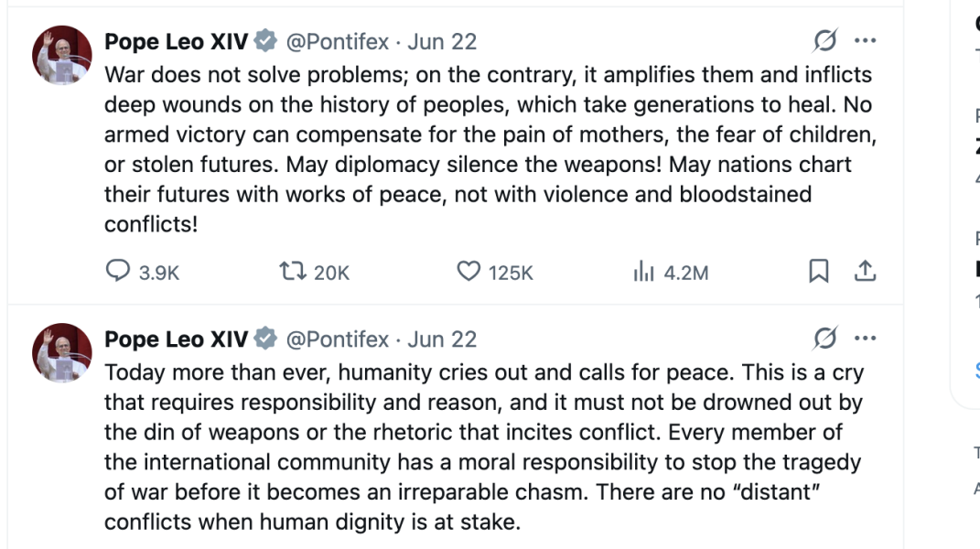Viewport: 980px width, 549px height.
Task: Open Jun 22 timestamp of first tweet
Action: pos(442,42)
